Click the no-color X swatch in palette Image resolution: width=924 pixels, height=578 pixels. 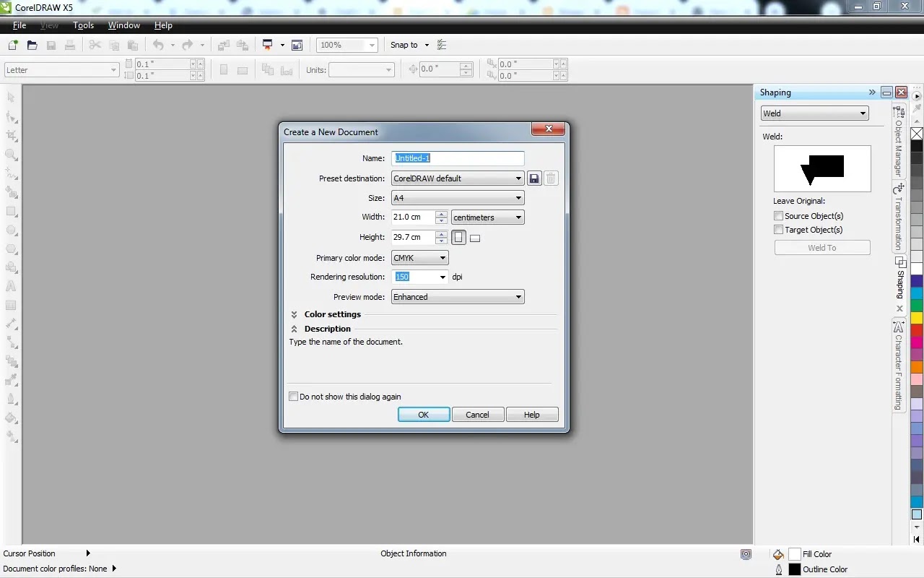[917, 134]
